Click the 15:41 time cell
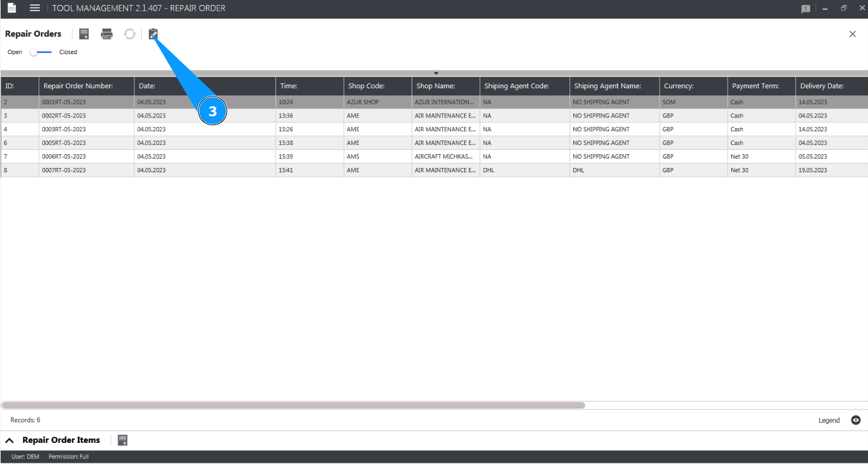 tap(310, 170)
